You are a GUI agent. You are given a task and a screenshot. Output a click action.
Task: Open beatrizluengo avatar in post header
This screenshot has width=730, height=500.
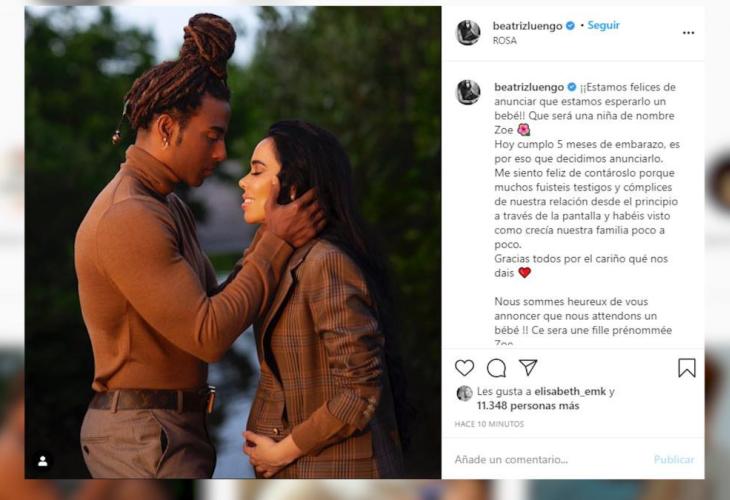pyautogui.click(x=468, y=33)
